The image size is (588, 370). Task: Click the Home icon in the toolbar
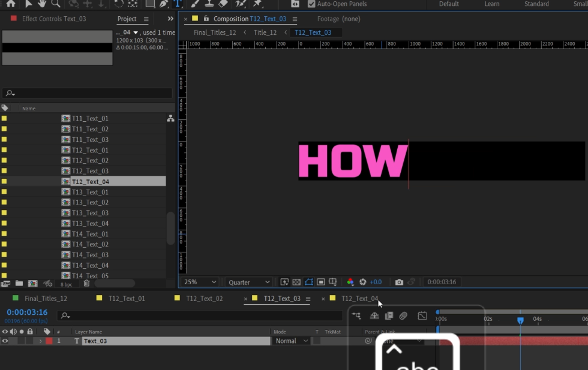tap(11, 4)
